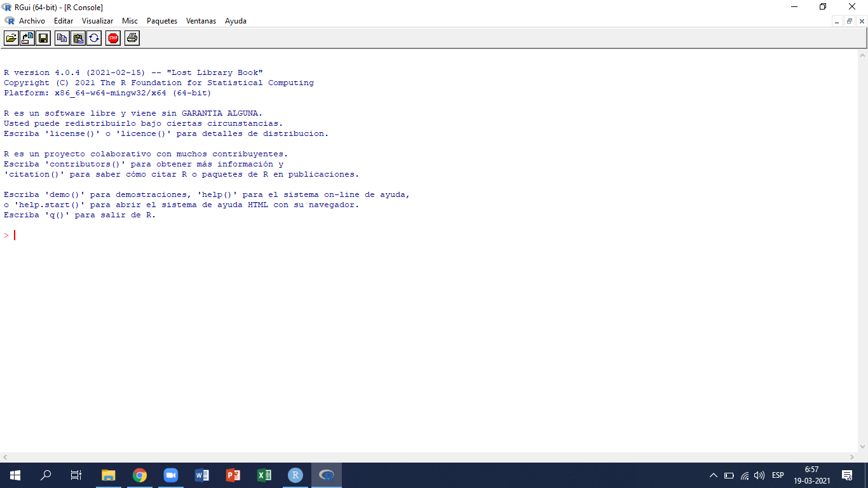Screen dimensions: 868x488
Task: Expand the Misc menu
Action: [x=130, y=21]
